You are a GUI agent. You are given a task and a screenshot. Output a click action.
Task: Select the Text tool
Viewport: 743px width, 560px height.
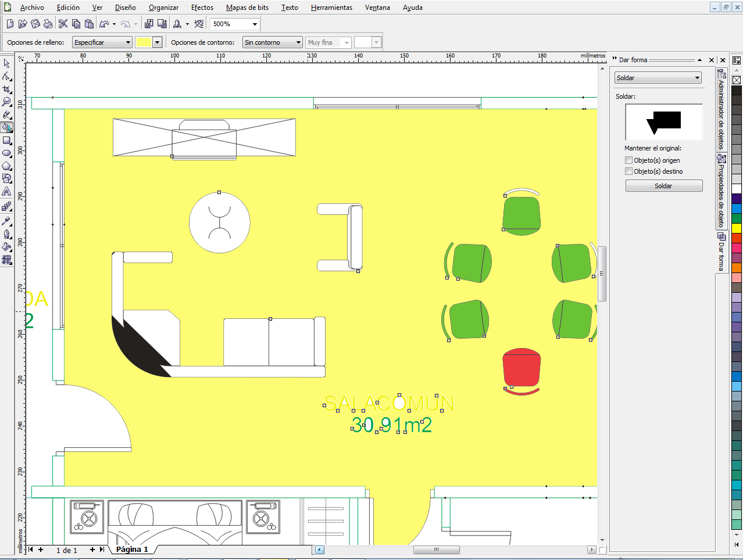point(7,192)
